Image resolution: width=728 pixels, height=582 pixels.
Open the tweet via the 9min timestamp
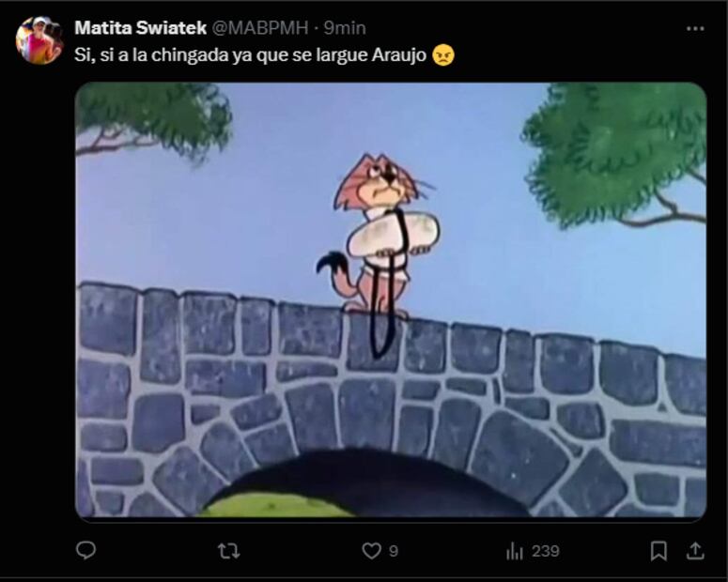345,28
